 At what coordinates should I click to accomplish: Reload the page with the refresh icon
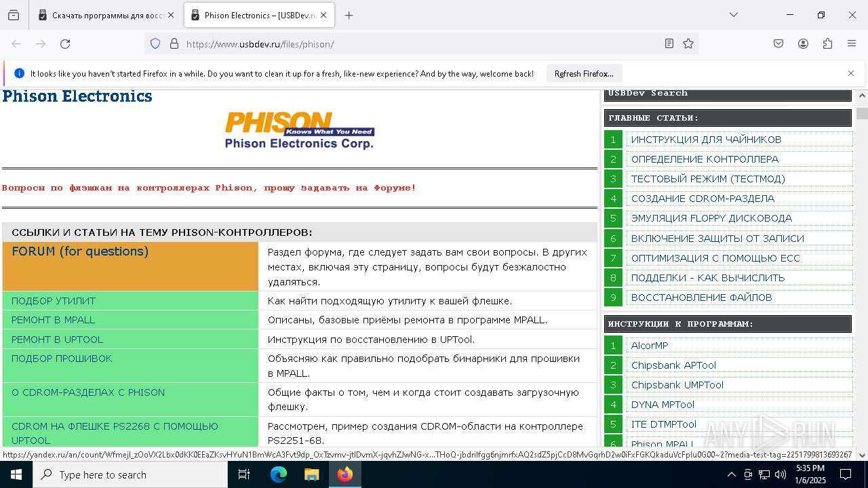click(x=65, y=44)
